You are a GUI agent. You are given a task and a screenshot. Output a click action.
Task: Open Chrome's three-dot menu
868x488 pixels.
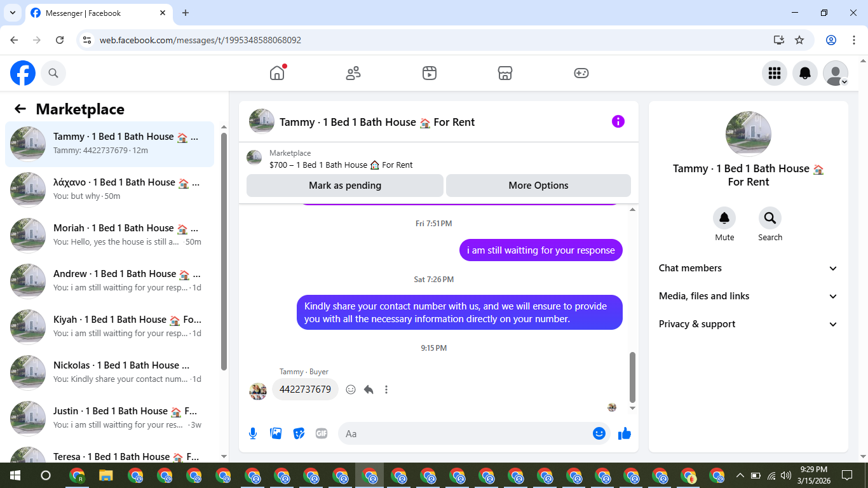[853, 40]
